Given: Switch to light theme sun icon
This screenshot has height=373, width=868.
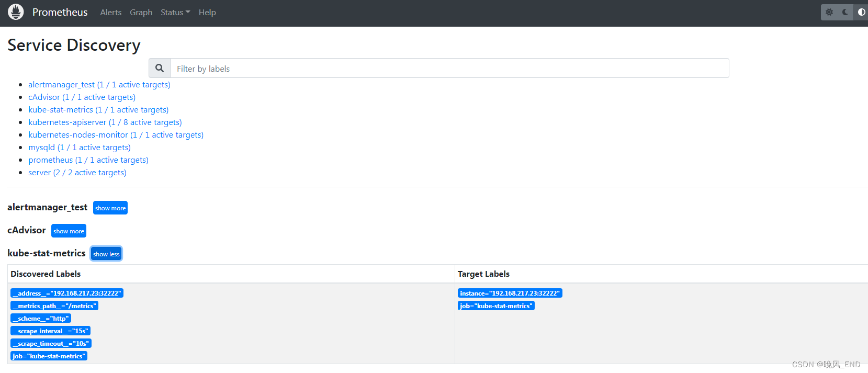Looking at the screenshot, I should (x=829, y=12).
